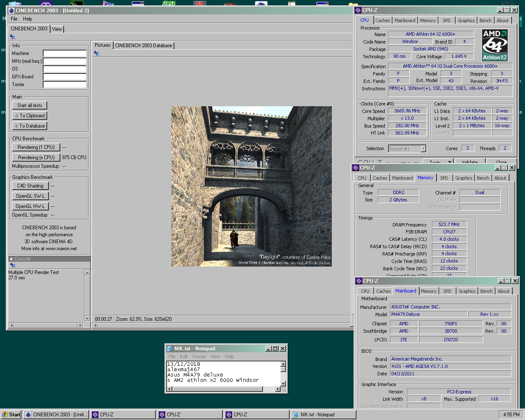Run Rendering (1 CPU) benchmark
Image resolution: width=525 pixels, height=420 pixels.
pyautogui.click(x=36, y=147)
